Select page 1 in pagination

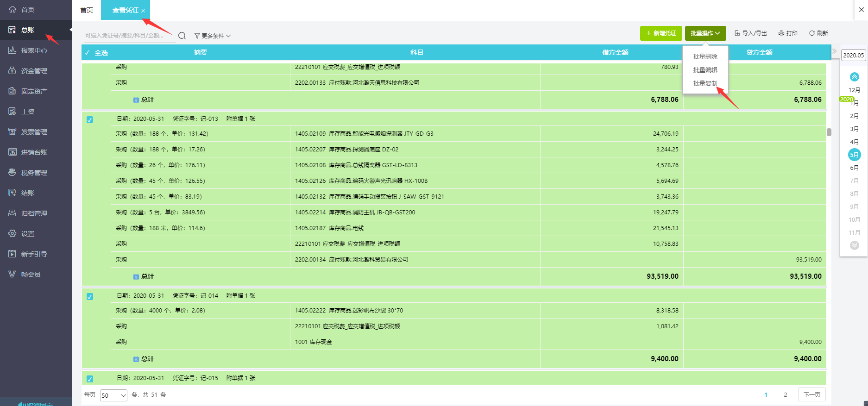coord(766,395)
